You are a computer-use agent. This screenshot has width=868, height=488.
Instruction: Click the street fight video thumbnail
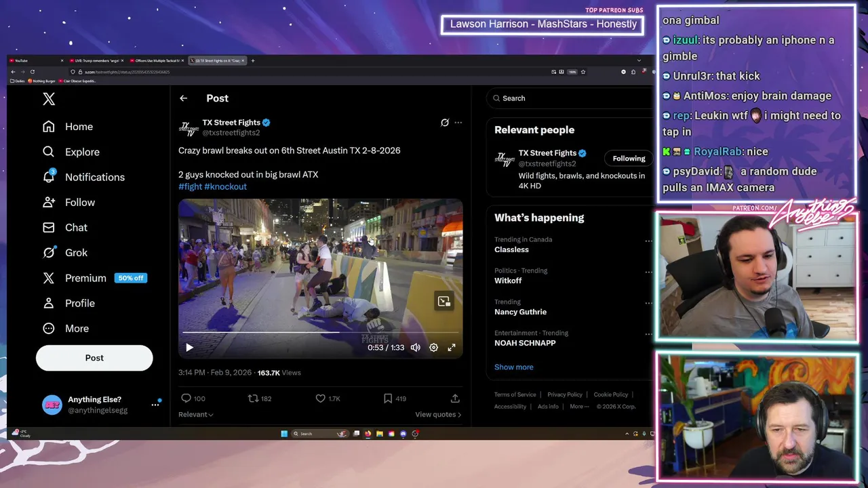(x=321, y=279)
